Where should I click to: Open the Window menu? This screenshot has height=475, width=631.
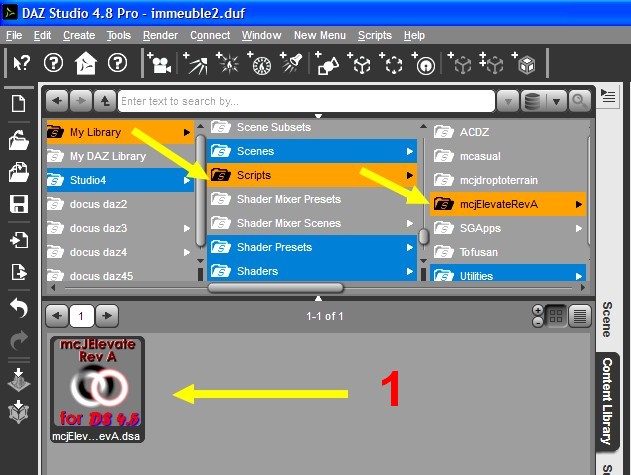261,35
